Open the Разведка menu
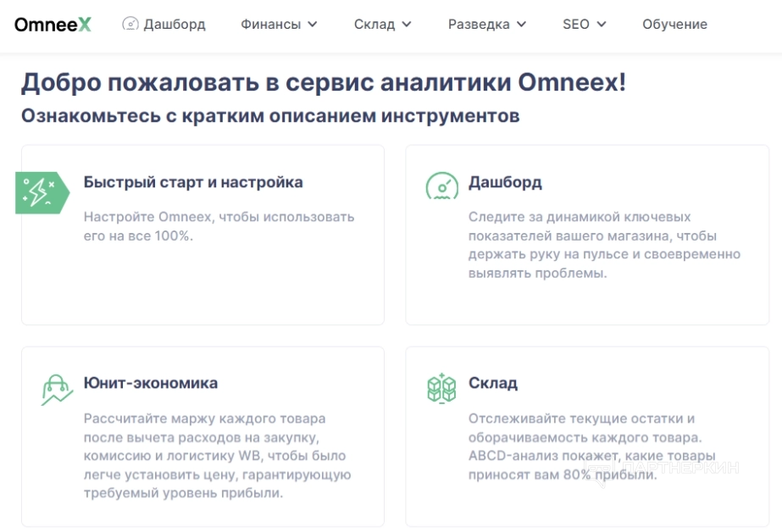Image resolution: width=782 pixels, height=532 pixels. coord(487,24)
